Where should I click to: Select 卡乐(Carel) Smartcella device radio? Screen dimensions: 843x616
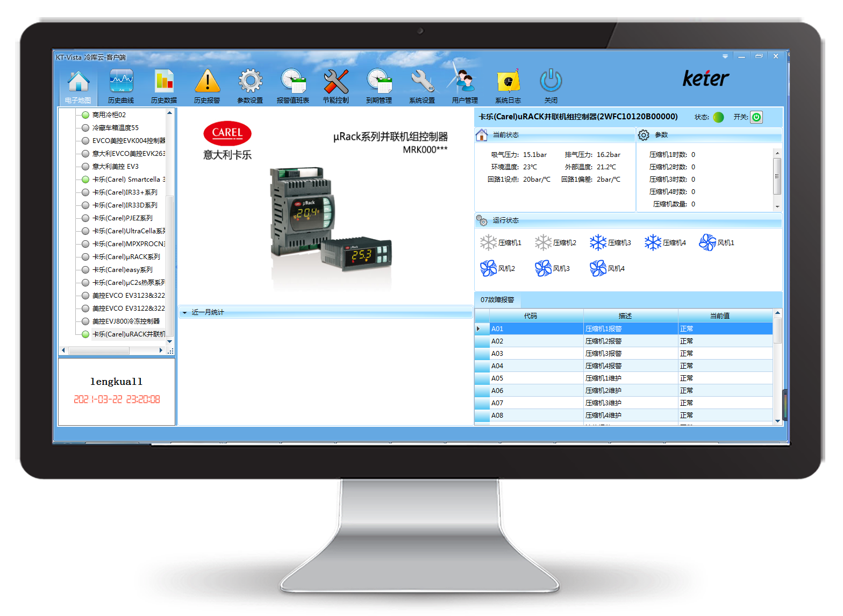point(85,180)
